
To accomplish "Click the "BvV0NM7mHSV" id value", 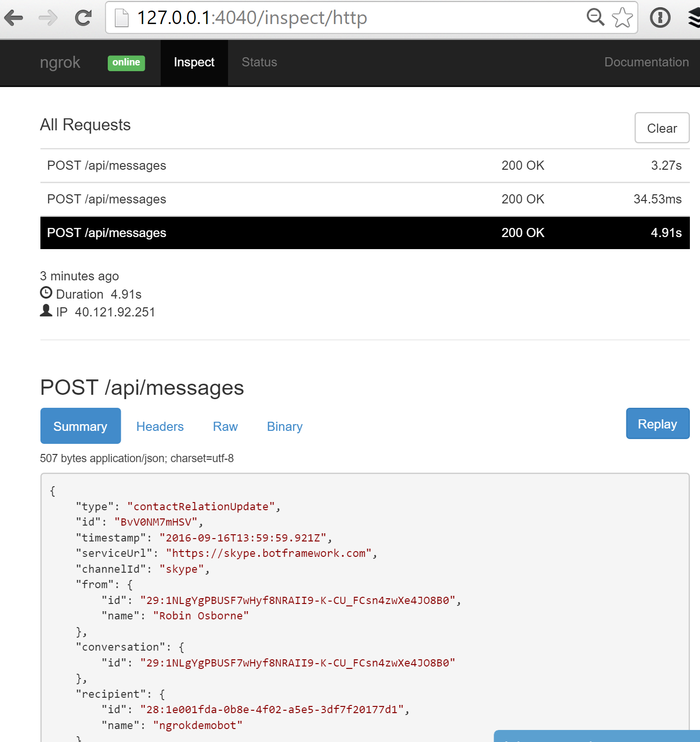I will coord(156,522).
